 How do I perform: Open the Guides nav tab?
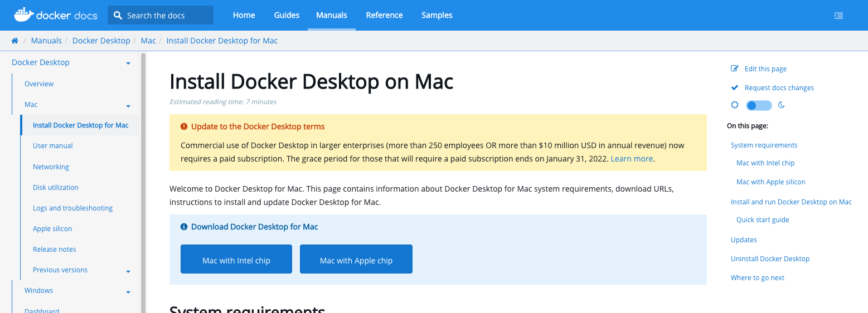287,15
